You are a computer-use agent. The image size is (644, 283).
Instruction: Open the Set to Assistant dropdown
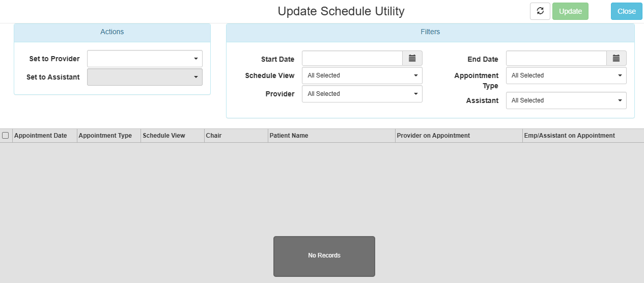coord(145,77)
